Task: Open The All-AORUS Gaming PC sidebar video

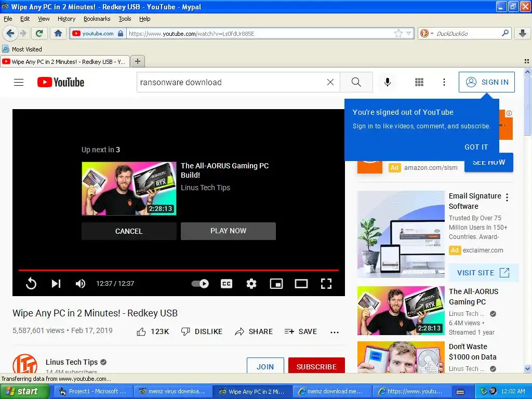Action: 401,311
